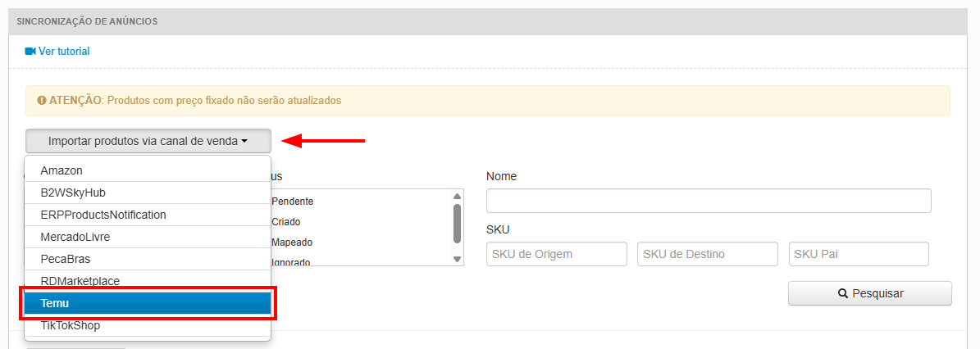Expand Importar produtos via canal de venda dropdown

[x=148, y=141]
